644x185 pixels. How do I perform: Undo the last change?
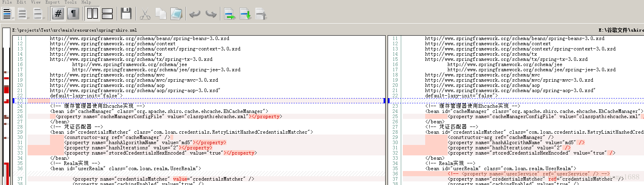pos(195,14)
